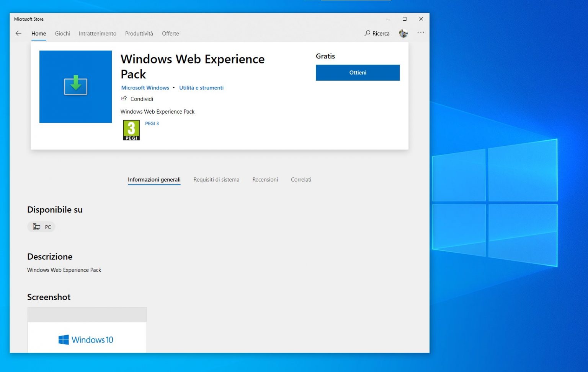588x372 pixels.
Task: Click the Condividi share icon
Action: point(124,98)
